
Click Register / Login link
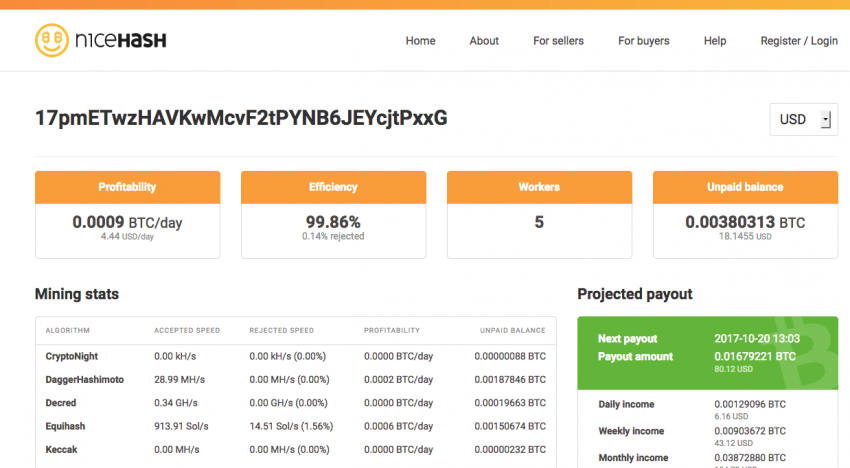click(799, 41)
